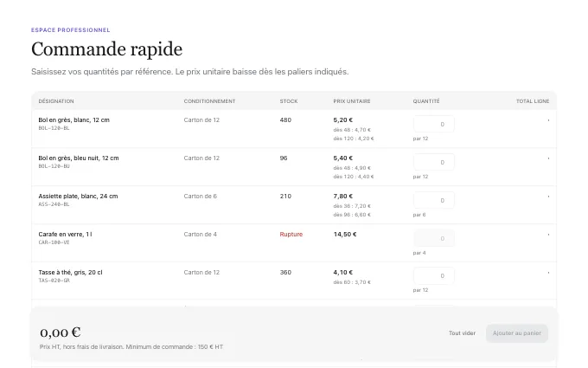Click reference code CAR-100-VE
The width and height of the screenshot is (588, 368).
(x=54, y=242)
